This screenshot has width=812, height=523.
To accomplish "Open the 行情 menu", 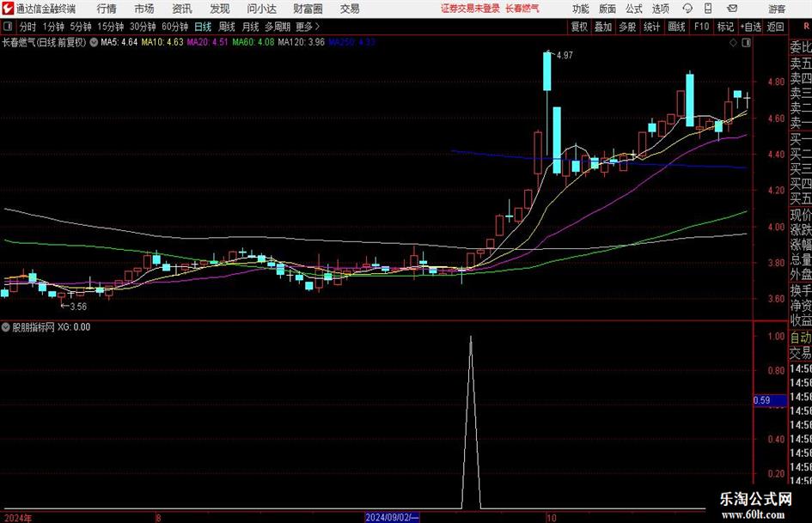I will click(107, 9).
